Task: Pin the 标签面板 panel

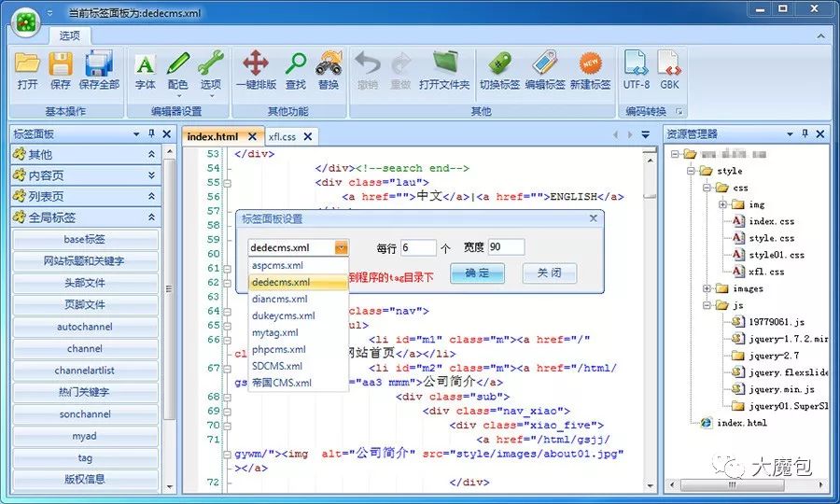Action: (151, 133)
